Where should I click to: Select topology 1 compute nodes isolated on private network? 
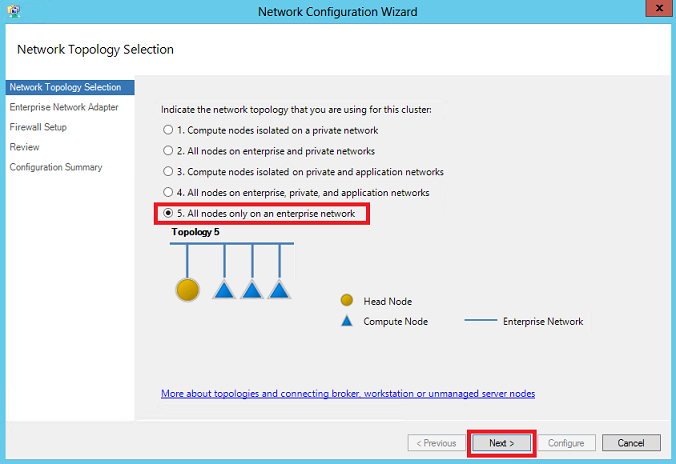[x=270, y=130]
